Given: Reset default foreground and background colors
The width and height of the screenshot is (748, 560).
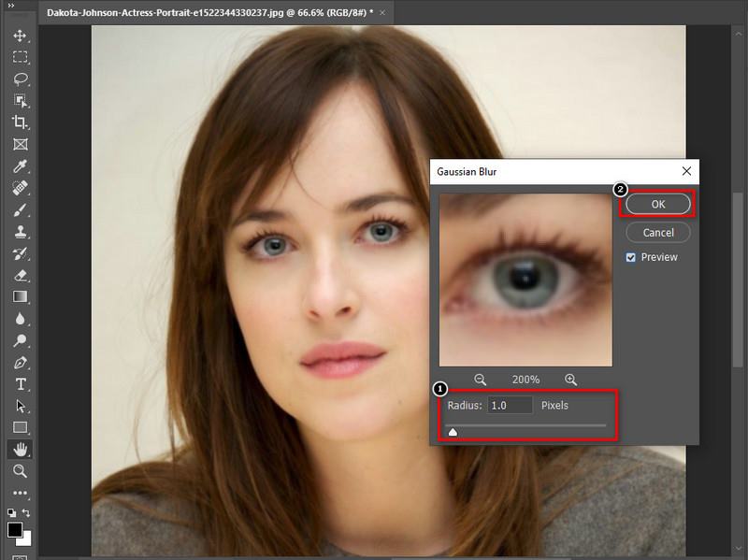Looking at the screenshot, I should [11, 512].
